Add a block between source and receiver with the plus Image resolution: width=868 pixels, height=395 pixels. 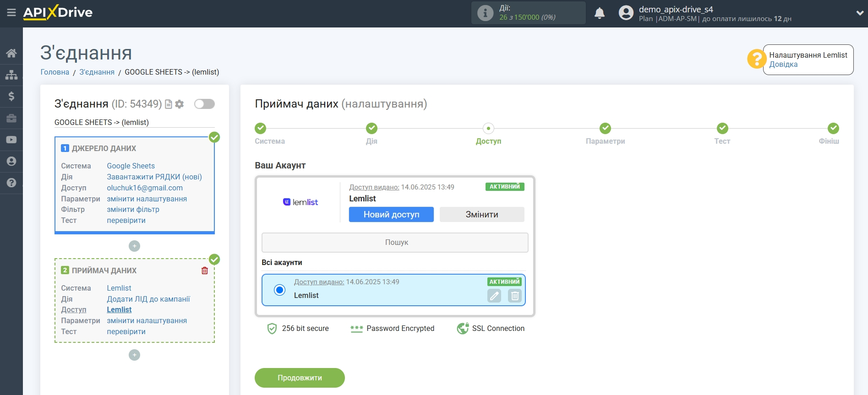[134, 246]
